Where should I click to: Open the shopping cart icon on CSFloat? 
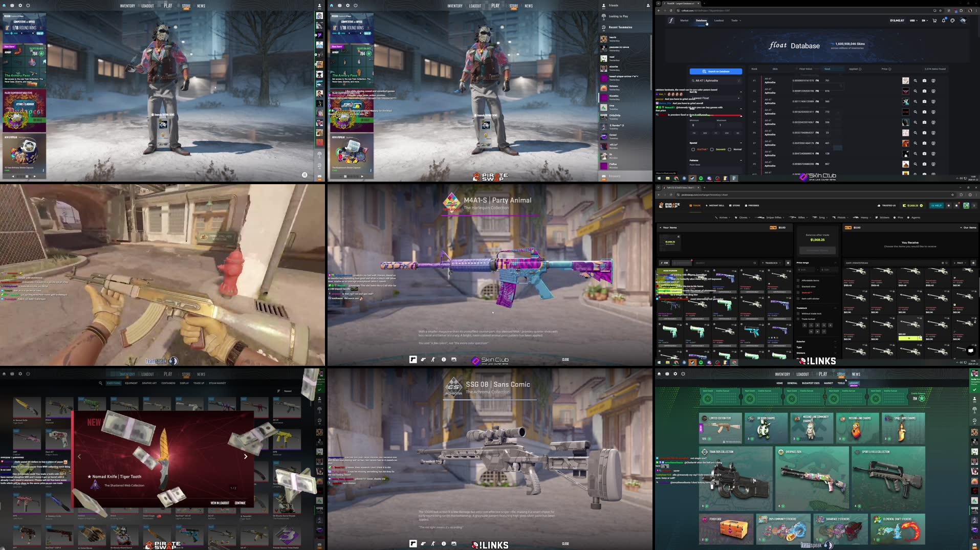coord(935,21)
